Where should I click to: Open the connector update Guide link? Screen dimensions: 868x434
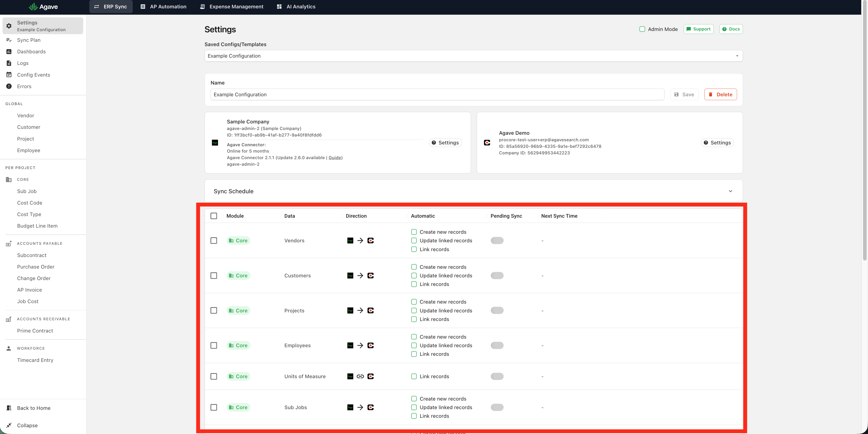click(x=334, y=158)
